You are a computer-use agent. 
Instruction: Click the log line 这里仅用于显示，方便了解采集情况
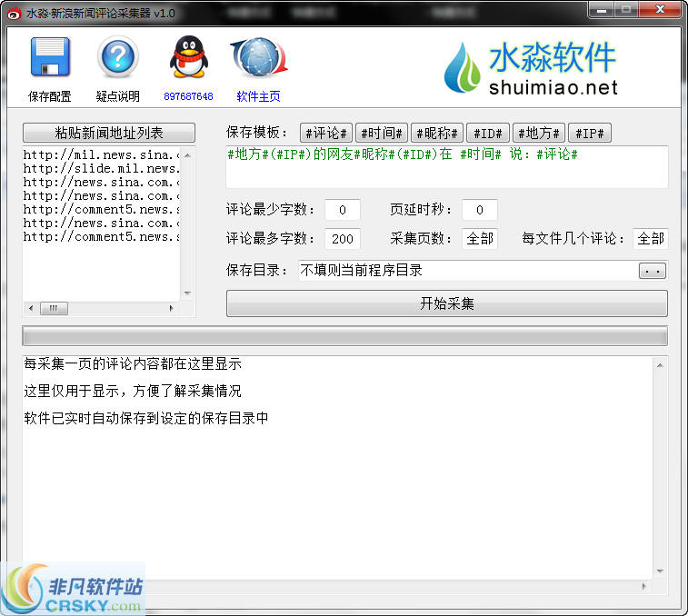tap(133, 391)
